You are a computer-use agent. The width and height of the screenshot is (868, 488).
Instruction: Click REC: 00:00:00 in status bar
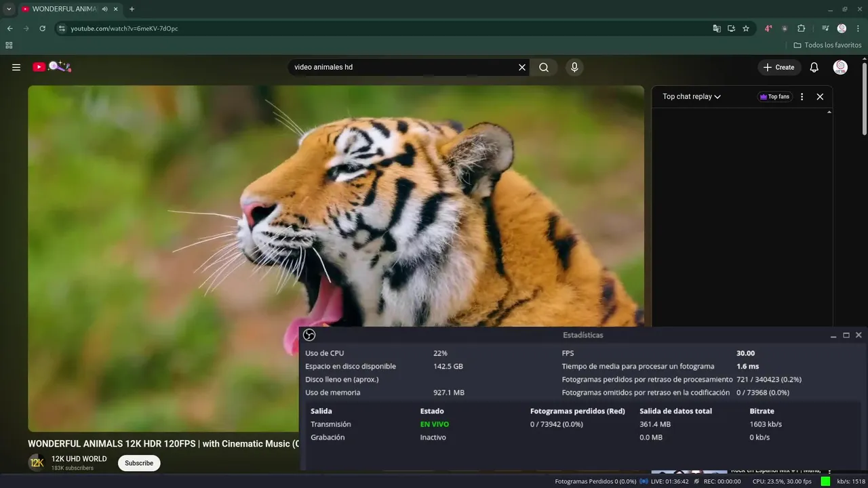pos(722,481)
